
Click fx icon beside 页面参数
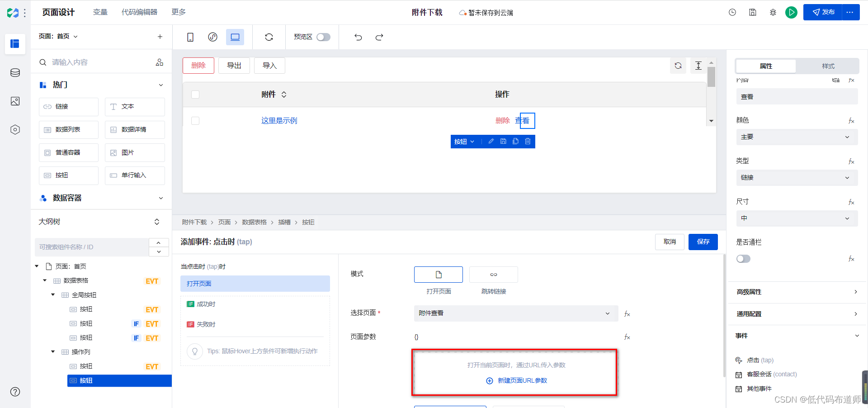(627, 337)
